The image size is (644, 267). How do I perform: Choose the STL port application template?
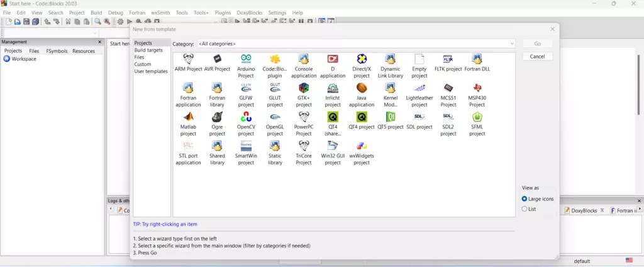click(x=188, y=152)
